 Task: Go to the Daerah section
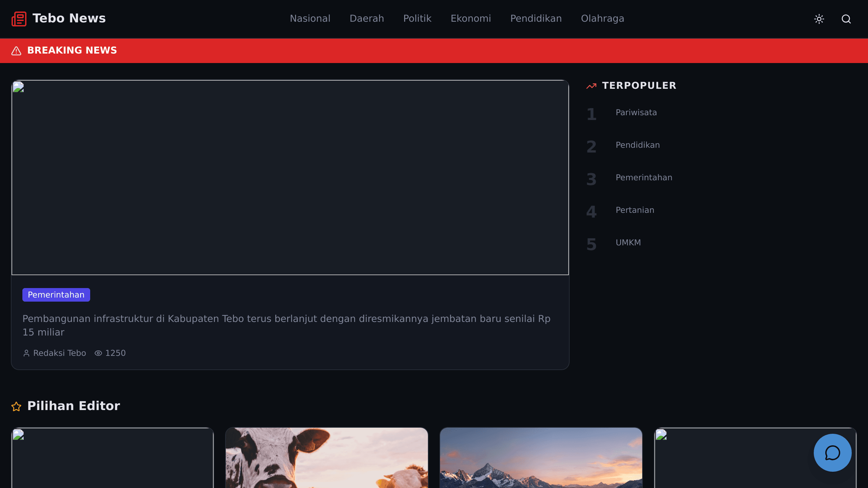[367, 19]
